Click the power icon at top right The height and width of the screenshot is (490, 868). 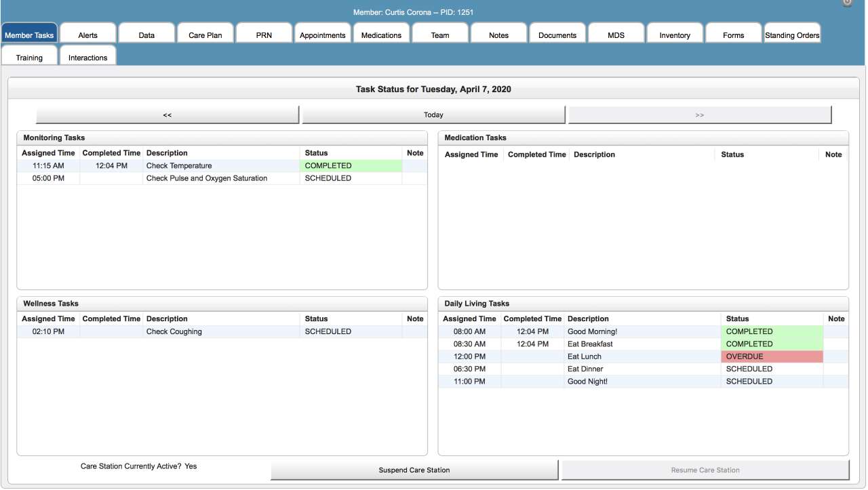tap(847, 3)
